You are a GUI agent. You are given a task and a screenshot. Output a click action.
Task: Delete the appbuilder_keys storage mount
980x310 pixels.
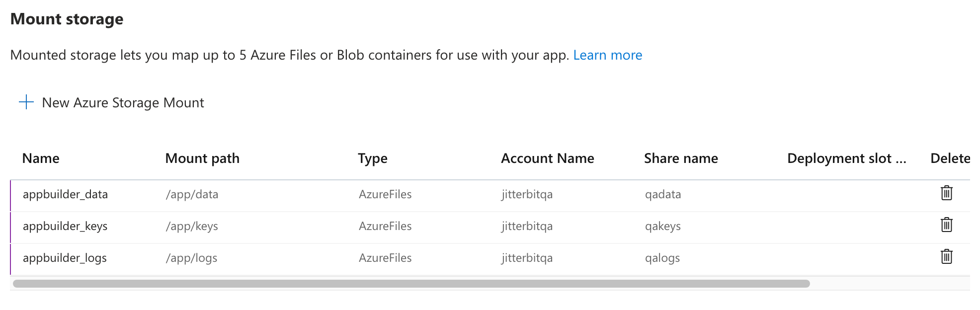point(946,225)
